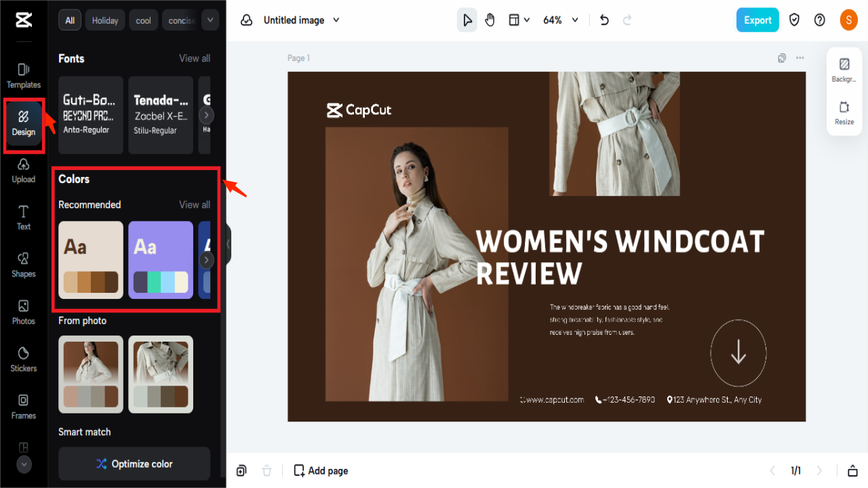
Task: Undo the last action
Action: pyautogui.click(x=605, y=20)
